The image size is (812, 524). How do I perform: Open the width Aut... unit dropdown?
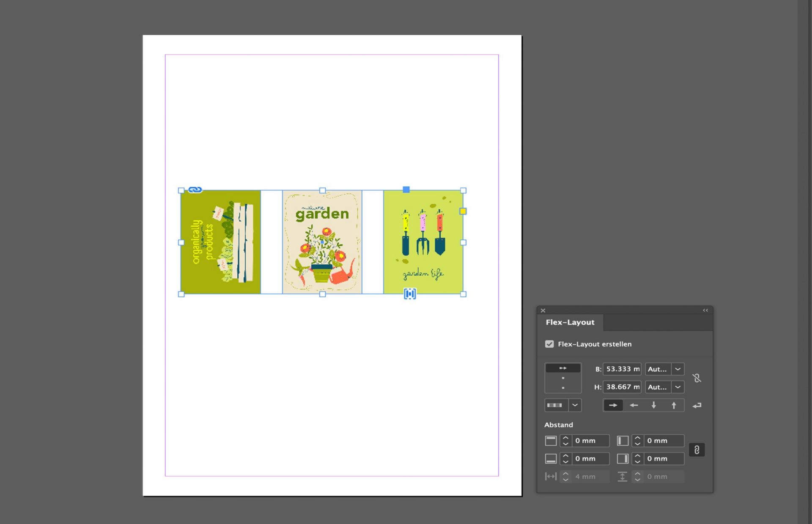[677, 369]
